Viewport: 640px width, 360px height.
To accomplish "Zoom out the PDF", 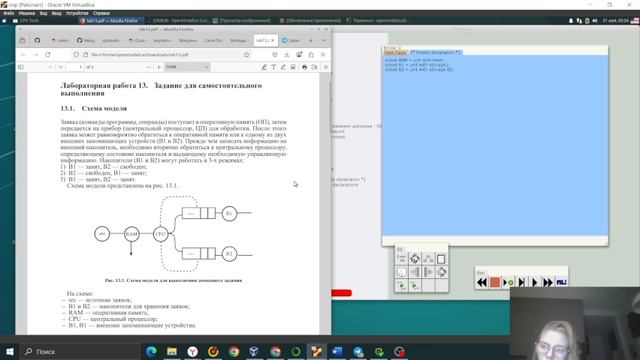I will point(149,67).
